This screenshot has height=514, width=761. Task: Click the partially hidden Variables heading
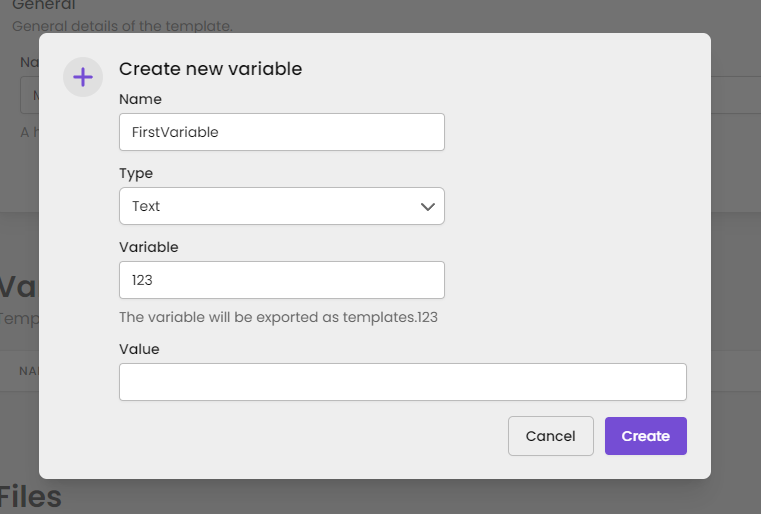coord(18,288)
